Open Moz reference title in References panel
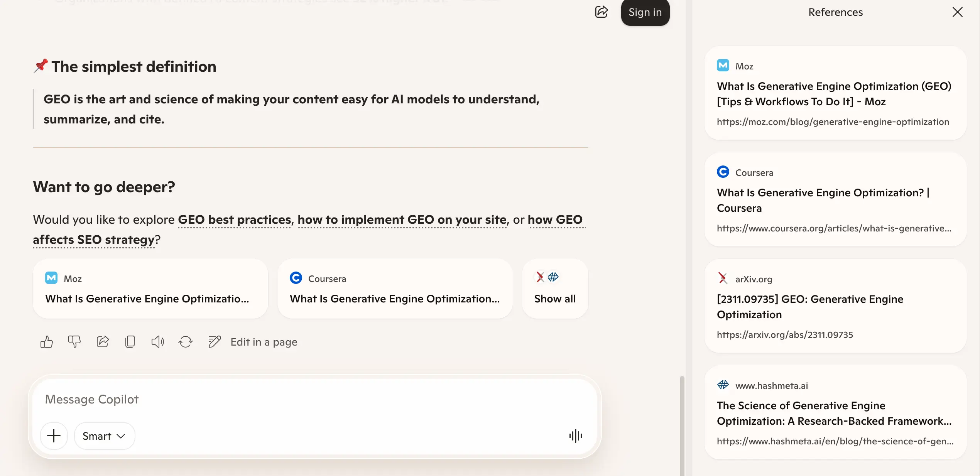The height and width of the screenshot is (476, 980). click(x=834, y=94)
